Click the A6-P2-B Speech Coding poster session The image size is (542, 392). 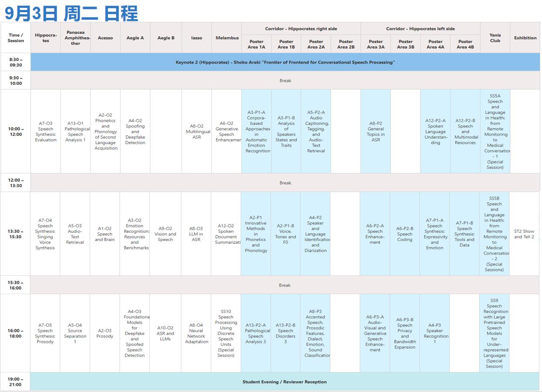pyautogui.click(x=404, y=234)
